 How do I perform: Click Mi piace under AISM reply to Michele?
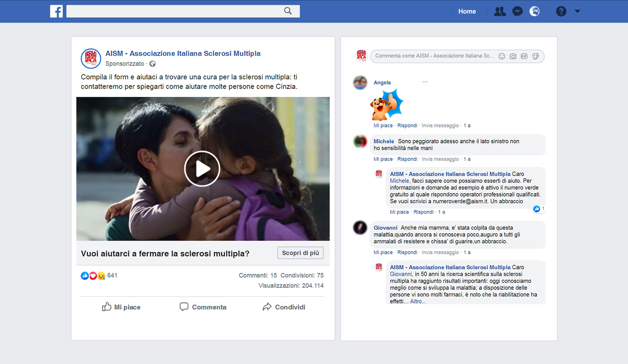coord(399,212)
